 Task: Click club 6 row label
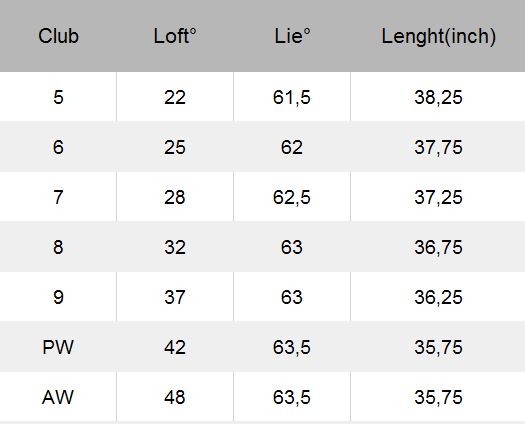[58, 147]
